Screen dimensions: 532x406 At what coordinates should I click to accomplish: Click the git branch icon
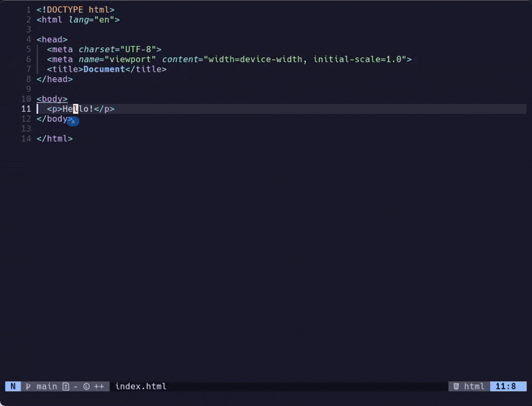(x=28, y=386)
